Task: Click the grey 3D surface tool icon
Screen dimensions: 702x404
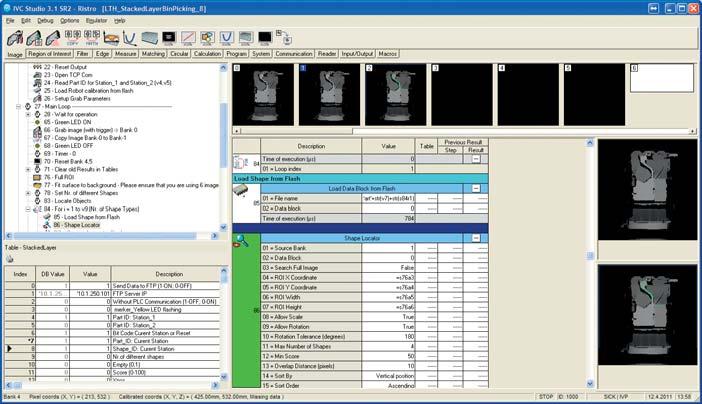Action: [150, 38]
